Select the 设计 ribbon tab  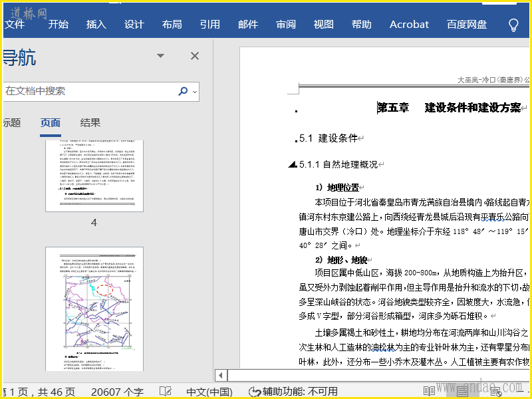134,25
